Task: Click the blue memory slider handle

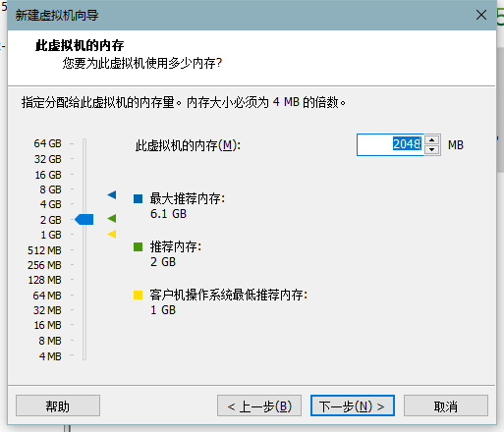Action: (x=84, y=219)
